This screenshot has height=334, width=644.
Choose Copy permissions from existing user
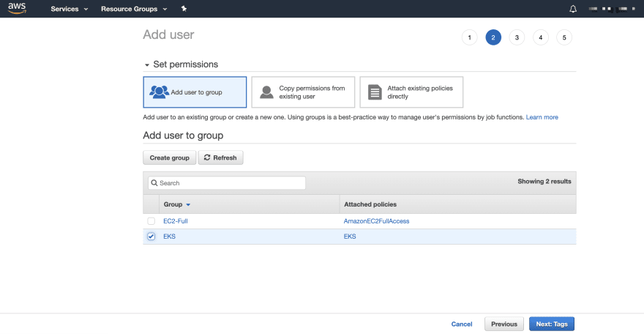pyautogui.click(x=303, y=92)
